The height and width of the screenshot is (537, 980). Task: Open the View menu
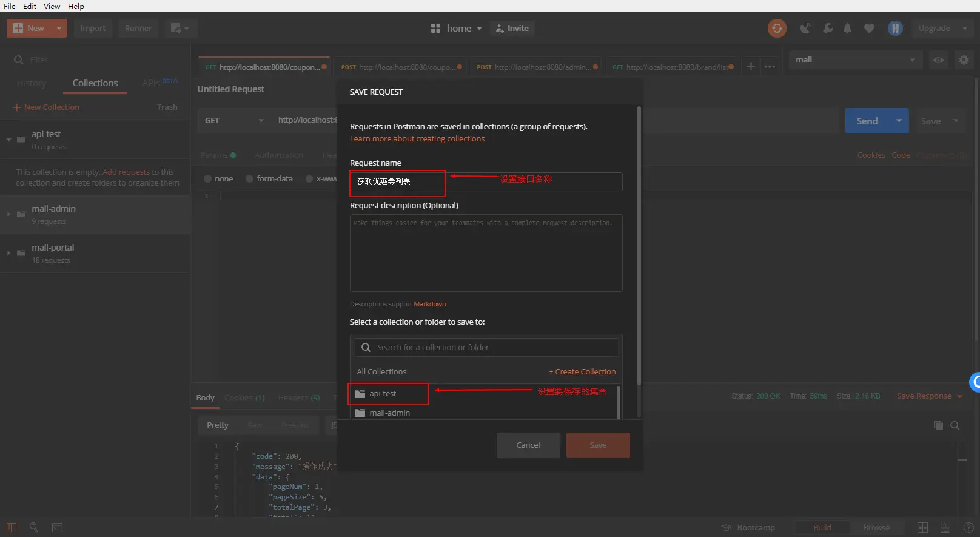click(x=52, y=6)
